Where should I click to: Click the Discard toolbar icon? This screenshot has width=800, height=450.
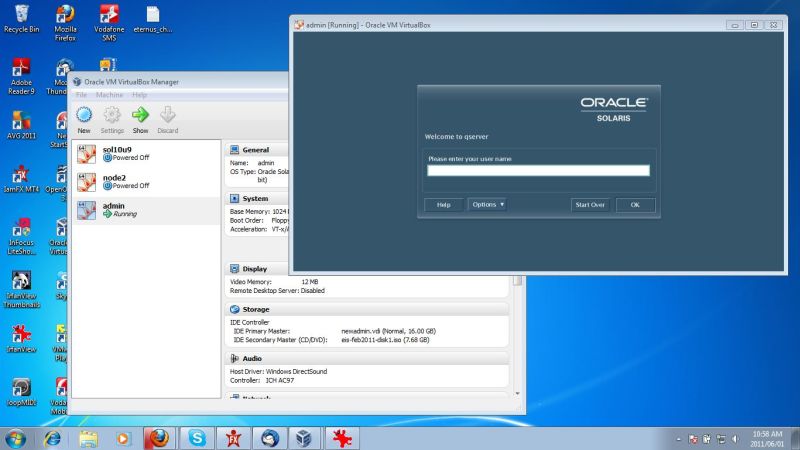click(x=168, y=115)
